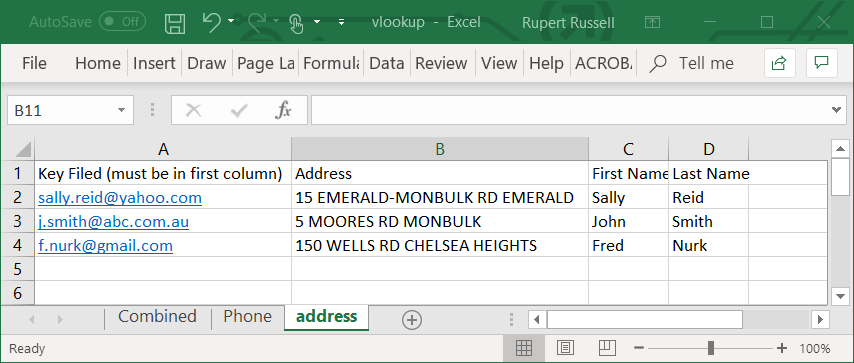
Task: Select cell '15 EMERALD-MONBULK RD EMERALD'
Action: [x=440, y=197]
